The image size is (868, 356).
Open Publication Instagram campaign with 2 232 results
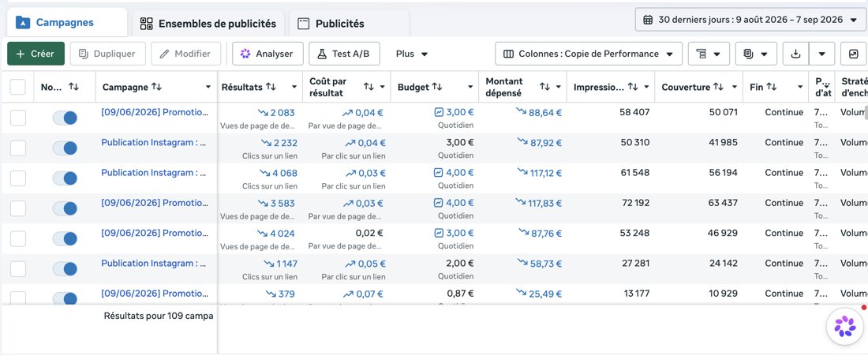point(154,142)
